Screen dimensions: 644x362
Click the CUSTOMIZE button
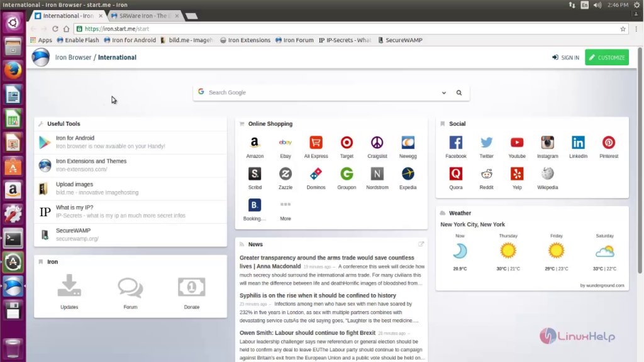tap(607, 57)
